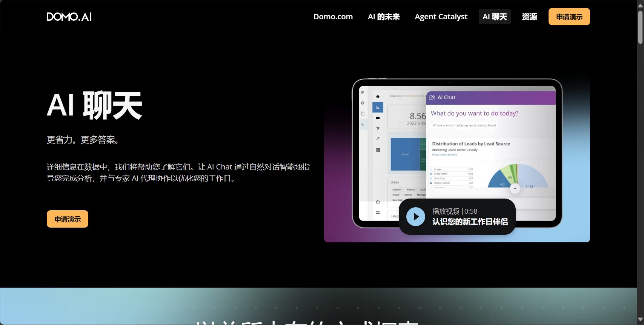
Task: Click the Show chart controls link
Action: 444,154
